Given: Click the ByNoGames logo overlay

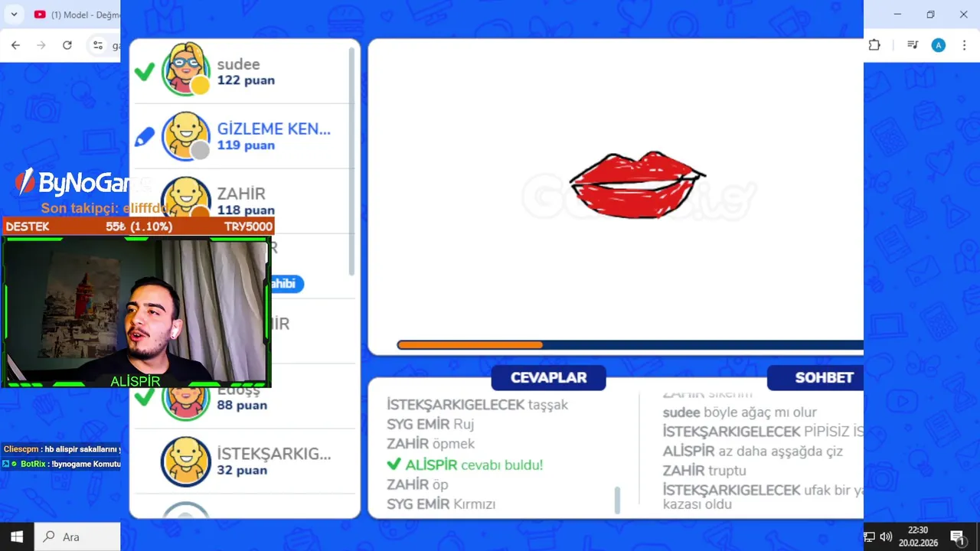Looking at the screenshot, I should click(83, 182).
